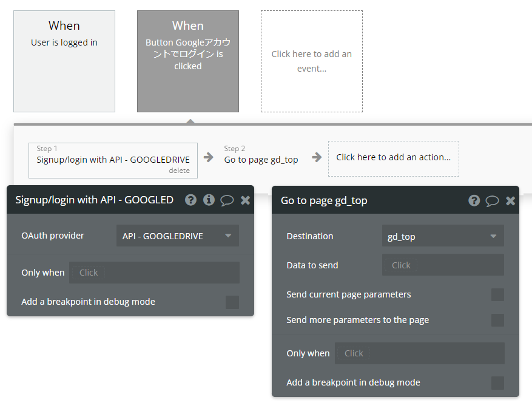
Task: Enable Send current page parameters
Action: click(498, 294)
